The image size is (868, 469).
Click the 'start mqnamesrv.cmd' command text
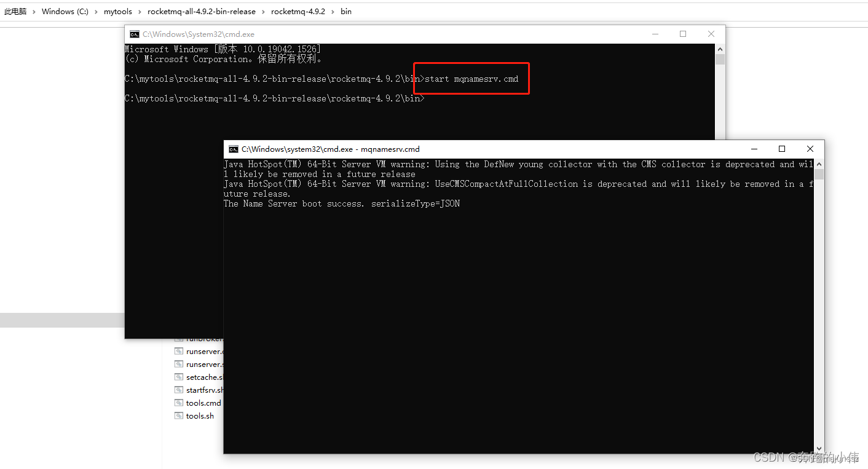point(471,79)
